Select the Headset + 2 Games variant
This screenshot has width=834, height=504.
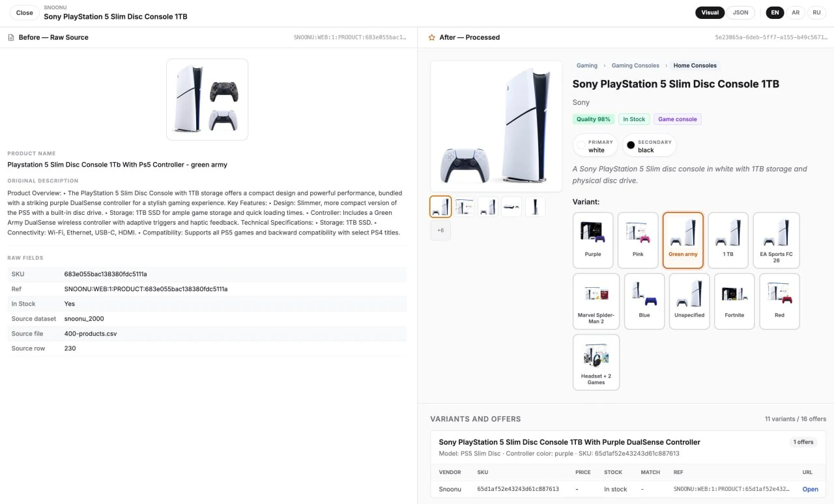coord(596,362)
